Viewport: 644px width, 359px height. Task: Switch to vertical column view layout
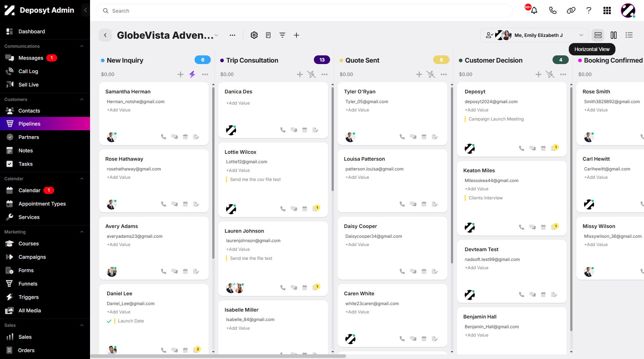614,35
